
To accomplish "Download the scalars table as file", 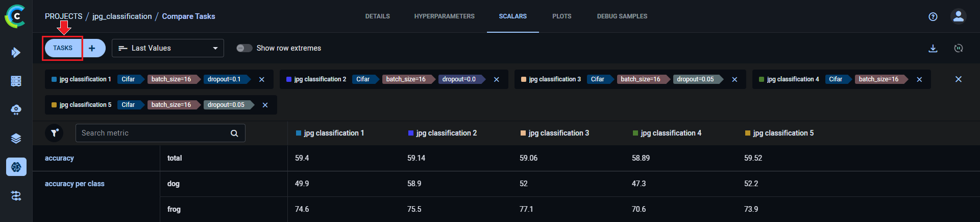I will 933,48.
